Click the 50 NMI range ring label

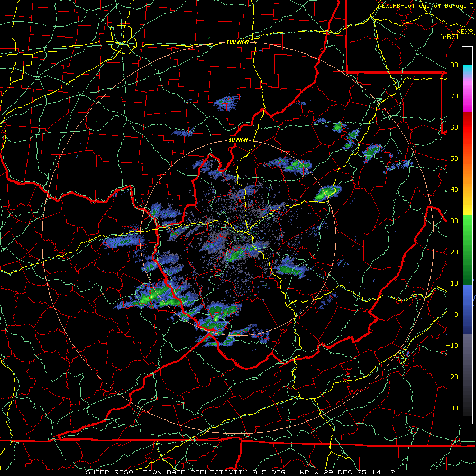point(238,140)
